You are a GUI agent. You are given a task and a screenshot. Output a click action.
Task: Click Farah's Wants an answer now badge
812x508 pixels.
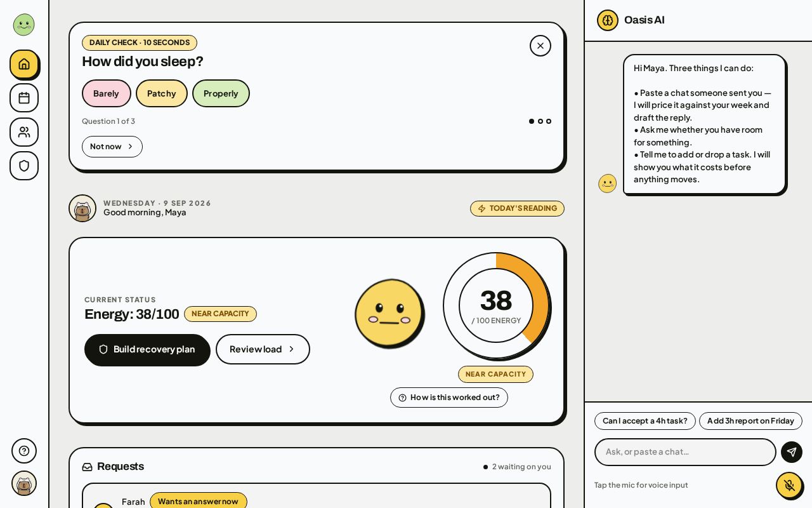click(199, 502)
